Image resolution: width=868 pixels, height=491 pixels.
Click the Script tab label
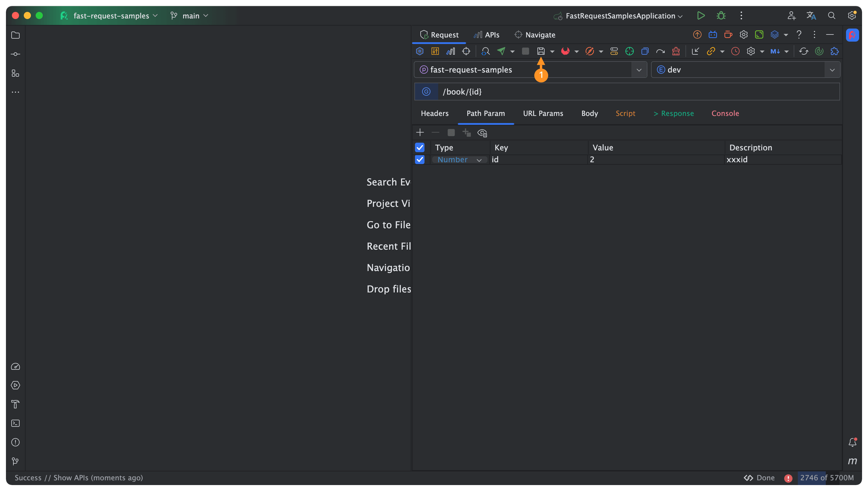pos(625,113)
